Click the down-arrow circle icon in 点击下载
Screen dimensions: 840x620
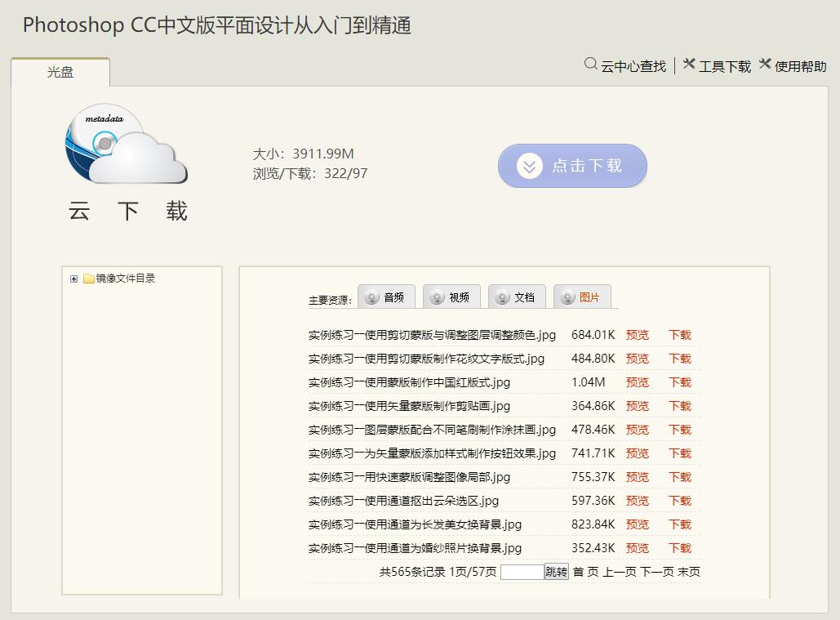tap(529, 166)
